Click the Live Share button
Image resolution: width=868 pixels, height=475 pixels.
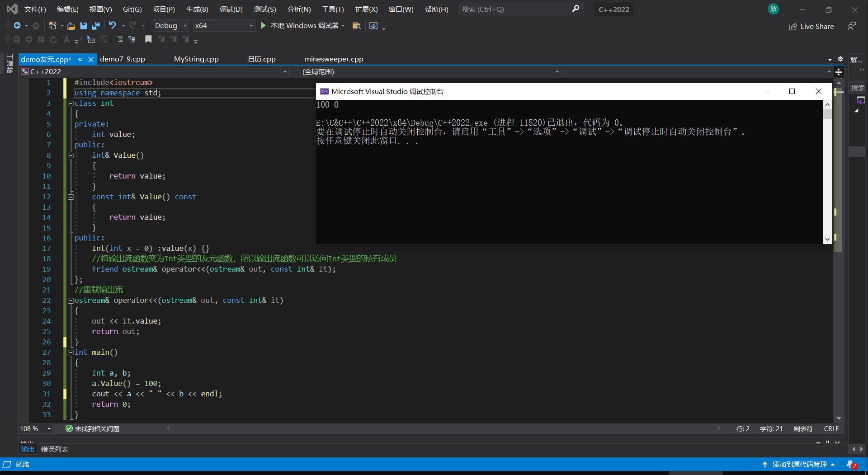(811, 27)
